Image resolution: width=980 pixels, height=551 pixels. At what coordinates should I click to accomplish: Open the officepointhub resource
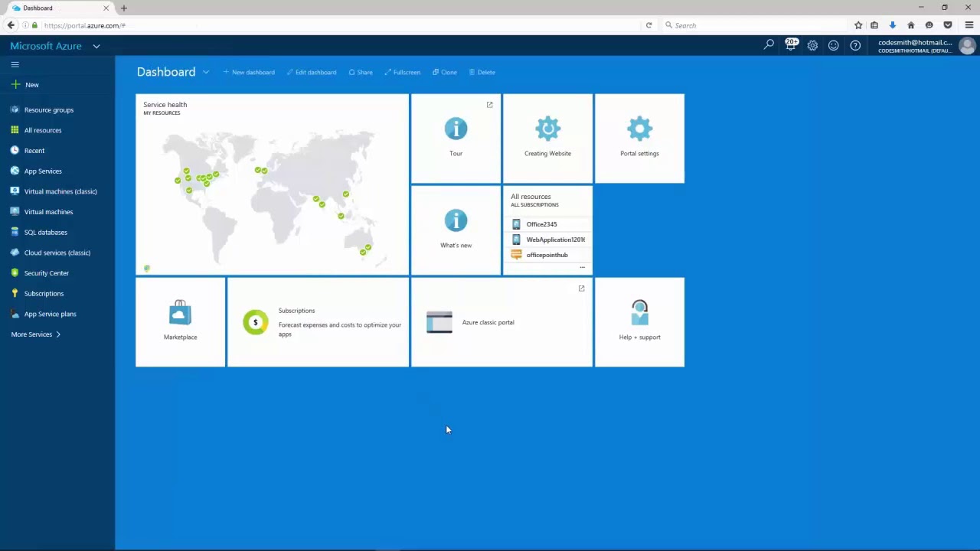click(x=547, y=255)
